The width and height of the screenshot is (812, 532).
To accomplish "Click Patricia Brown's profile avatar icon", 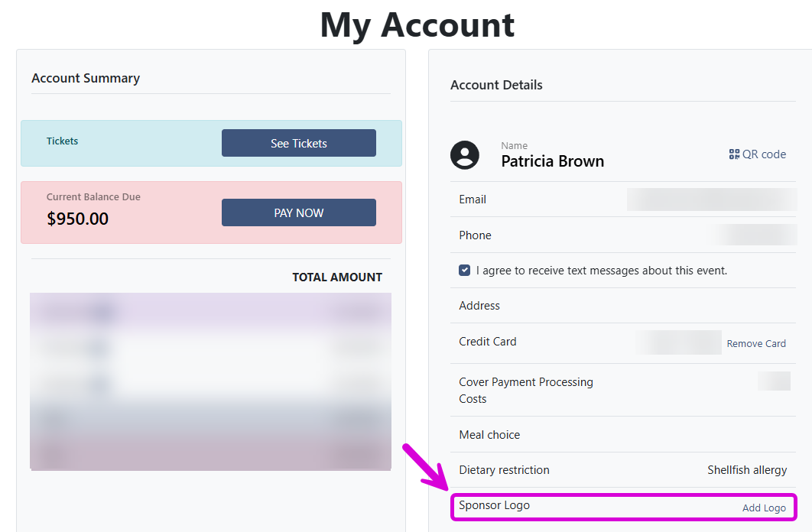I will tap(465, 154).
